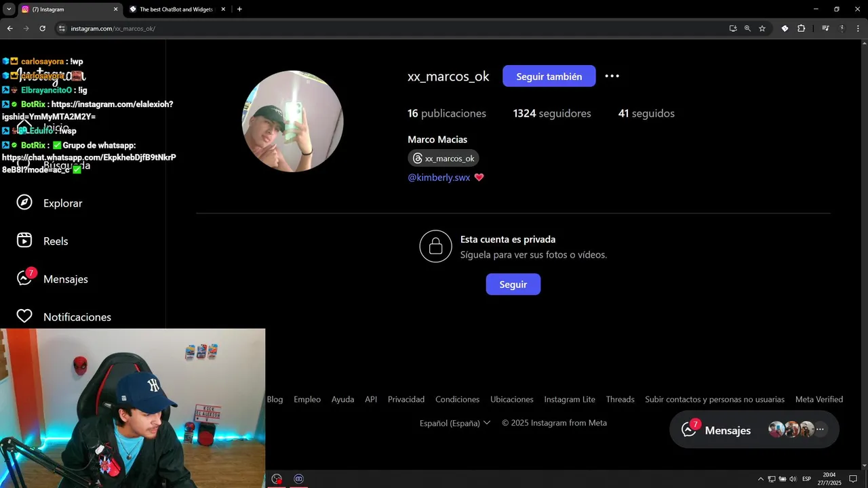Reload the Instagram page
868x488 pixels.
[x=42, y=28]
